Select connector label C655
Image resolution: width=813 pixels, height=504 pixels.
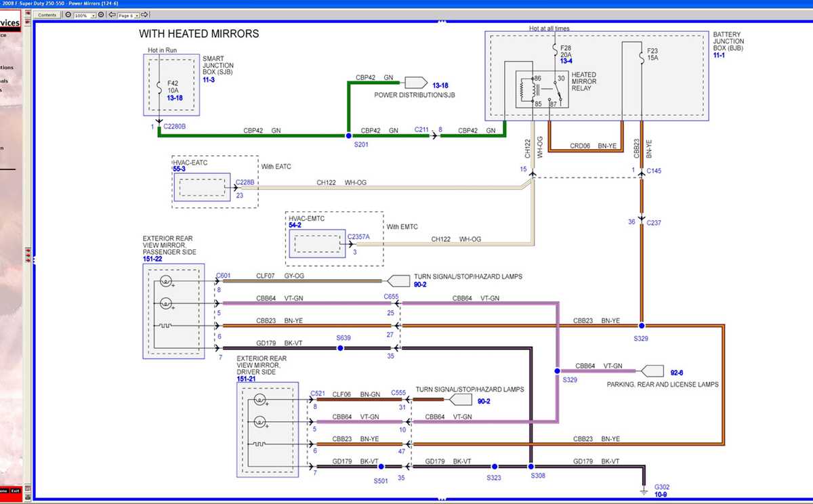pos(391,297)
